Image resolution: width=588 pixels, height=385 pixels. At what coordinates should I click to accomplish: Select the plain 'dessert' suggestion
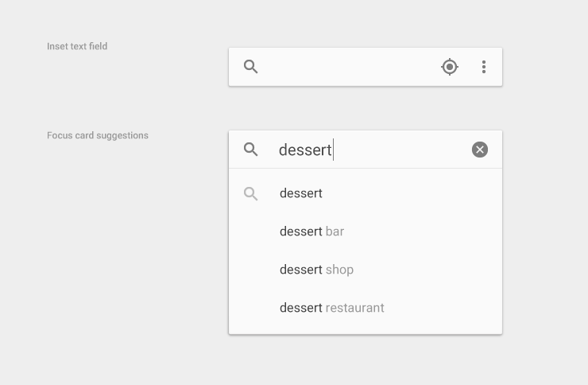click(x=301, y=193)
